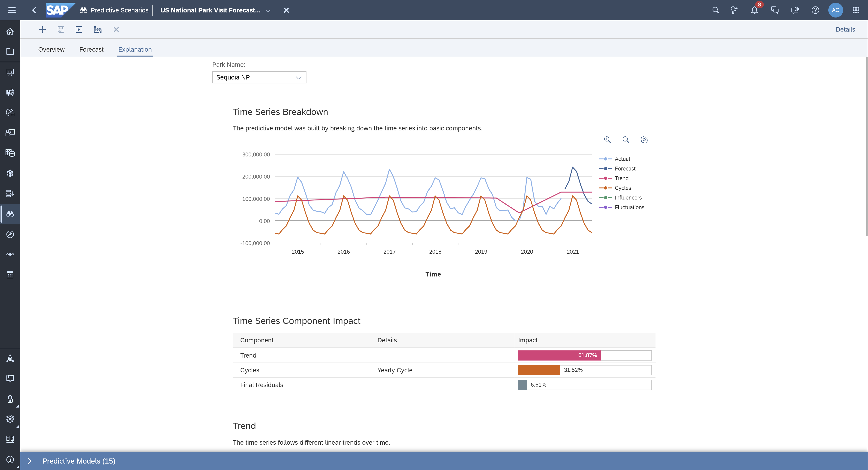868x470 pixels.
Task: Toggle the Forecast series in legend
Action: click(625, 169)
